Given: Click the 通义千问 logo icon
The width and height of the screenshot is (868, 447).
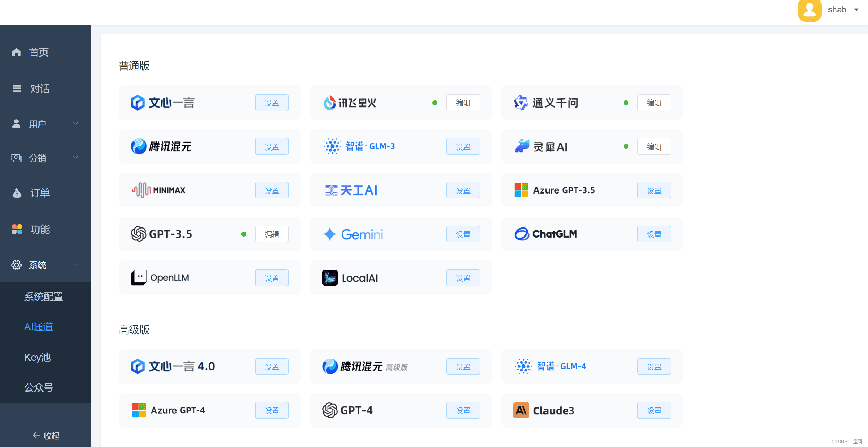Looking at the screenshot, I should coord(521,103).
